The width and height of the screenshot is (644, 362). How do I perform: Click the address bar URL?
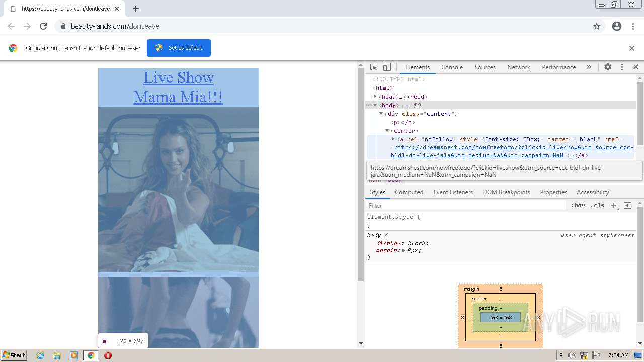click(x=115, y=26)
